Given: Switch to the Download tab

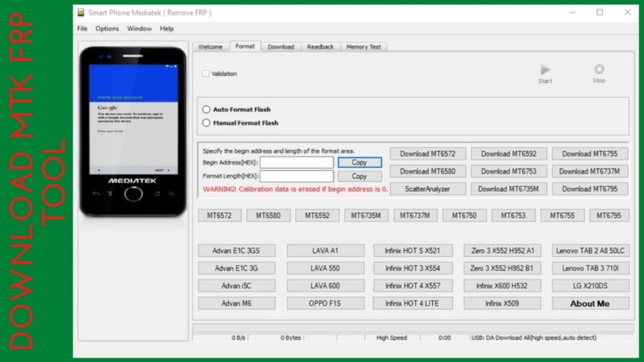Looking at the screenshot, I should point(281,47).
